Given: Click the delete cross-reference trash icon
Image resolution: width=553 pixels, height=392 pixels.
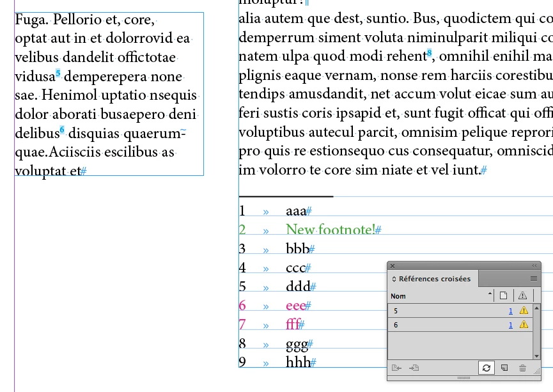Looking at the screenshot, I should click(523, 368).
